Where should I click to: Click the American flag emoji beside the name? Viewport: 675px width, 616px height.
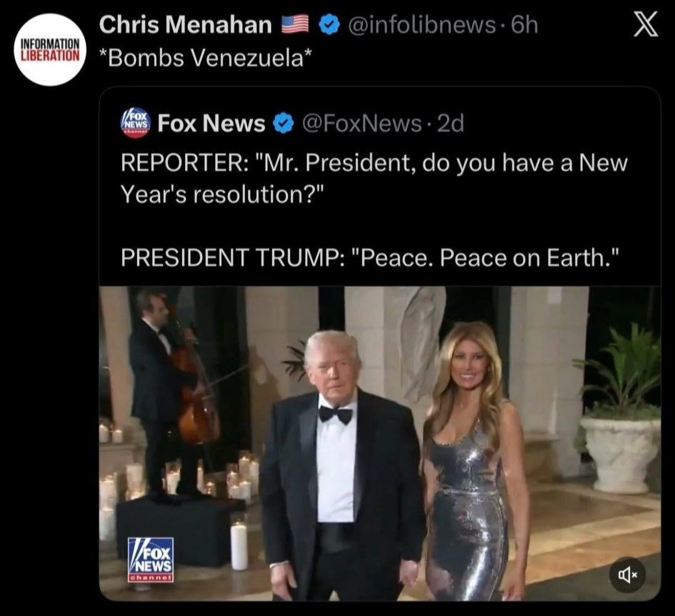(294, 26)
